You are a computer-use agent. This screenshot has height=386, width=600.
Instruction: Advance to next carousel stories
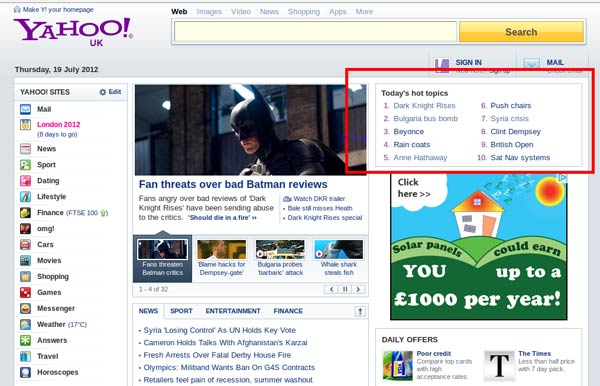pyautogui.click(x=358, y=289)
